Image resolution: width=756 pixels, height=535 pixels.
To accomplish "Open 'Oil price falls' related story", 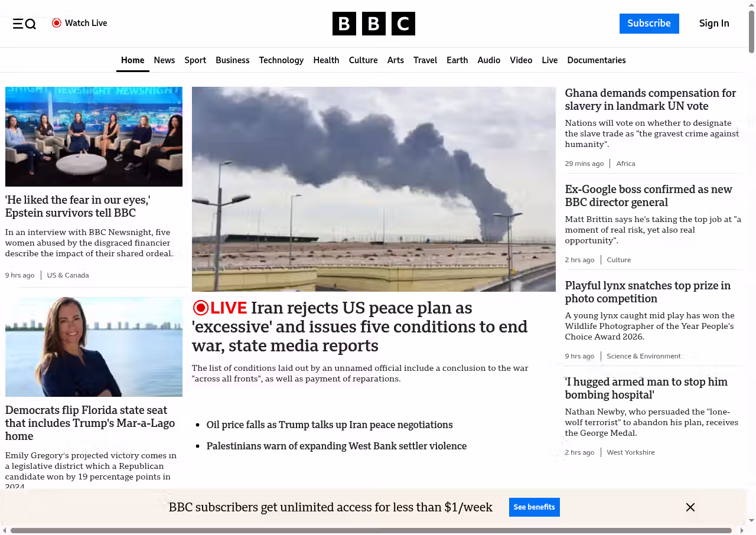I will click(x=330, y=425).
